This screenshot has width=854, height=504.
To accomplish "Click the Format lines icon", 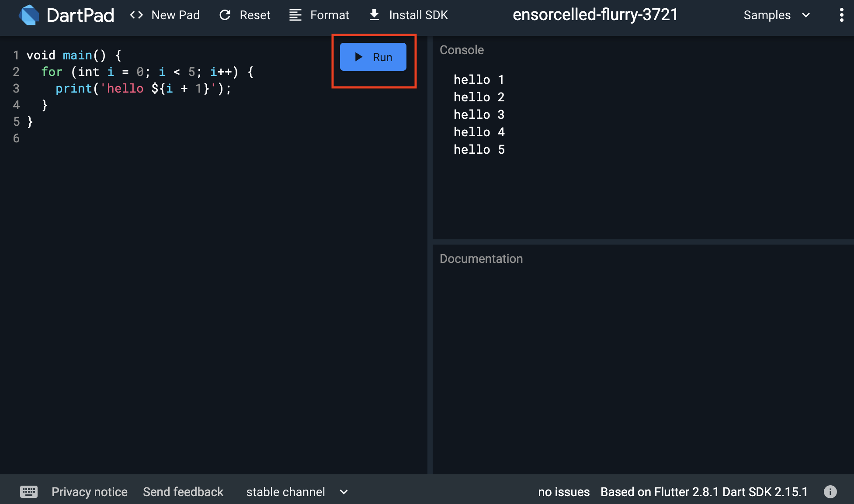I will 295,15.
